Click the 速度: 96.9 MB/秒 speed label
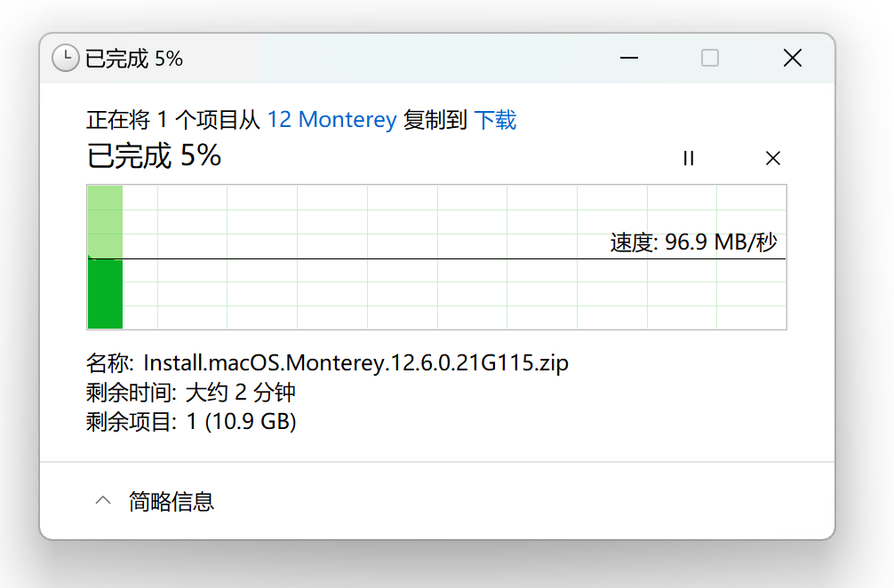Screen dimensions: 894x588 693,242
